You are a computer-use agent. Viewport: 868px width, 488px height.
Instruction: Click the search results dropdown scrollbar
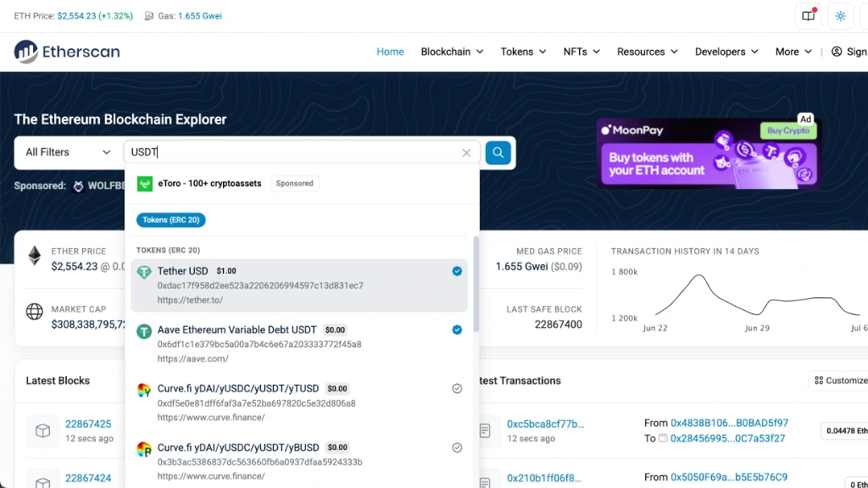(476, 285)
